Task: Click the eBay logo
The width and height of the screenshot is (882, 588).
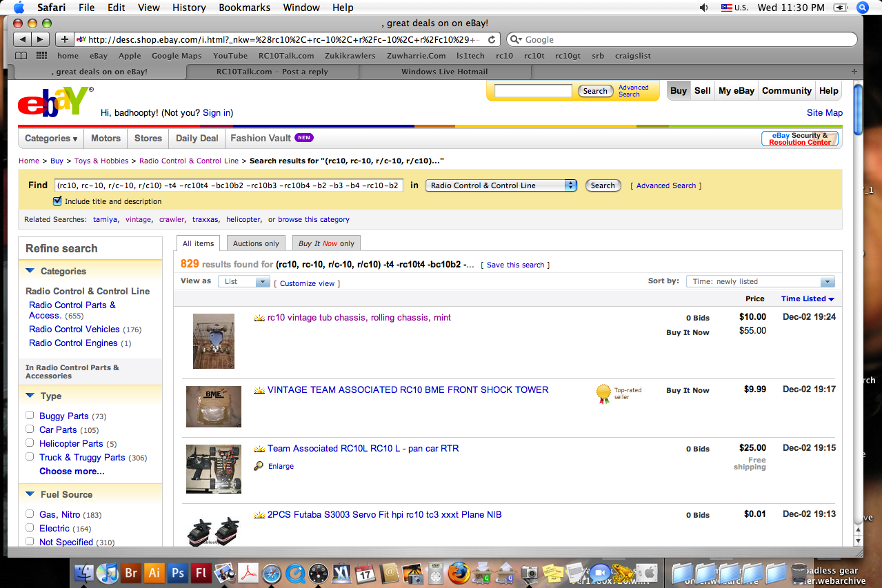Action: [54, 101]
